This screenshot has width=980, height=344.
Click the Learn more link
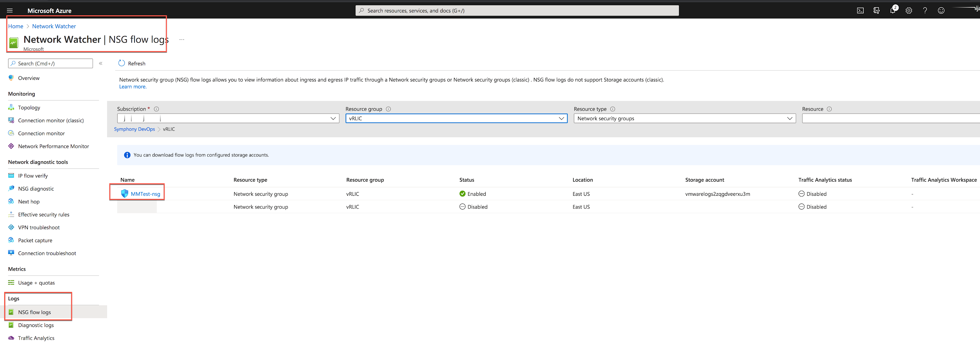[133, 87]
